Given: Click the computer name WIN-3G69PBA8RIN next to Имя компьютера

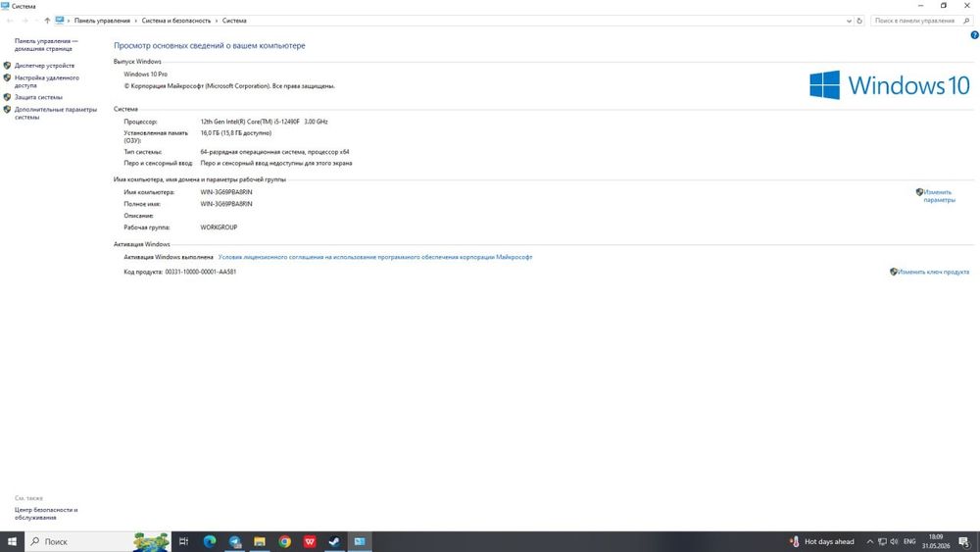Looking at the screenshot, I should pyautogui.click(x=226, y=192).
